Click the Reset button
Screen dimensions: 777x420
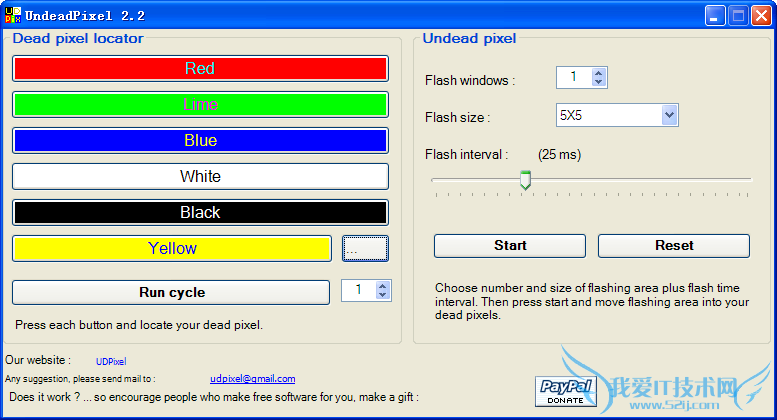click(674, 246)
